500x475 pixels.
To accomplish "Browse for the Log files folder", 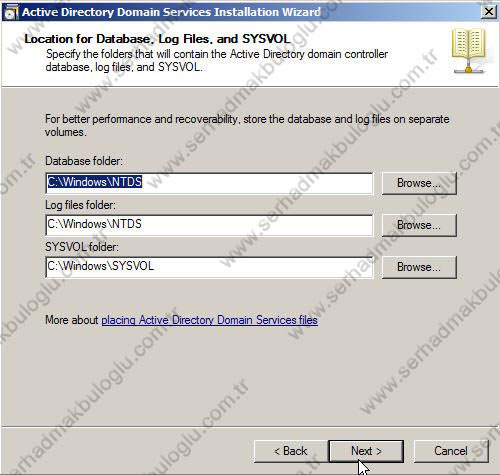I will (x=419, y=225).
